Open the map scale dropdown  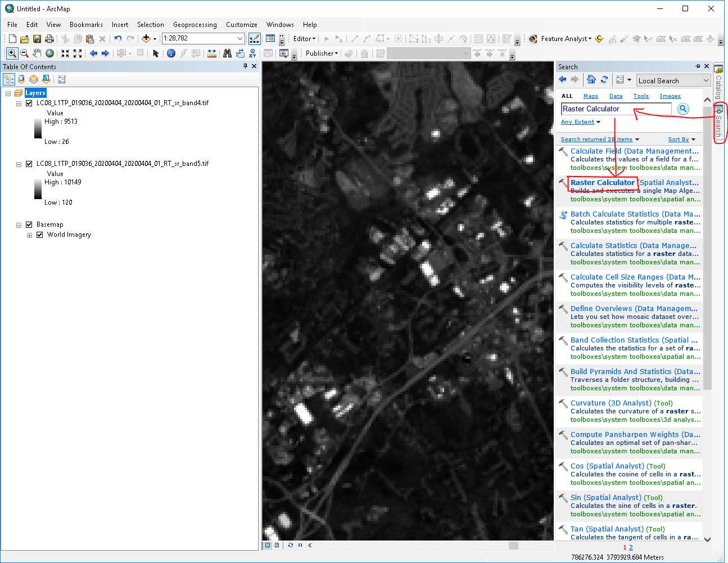click(240, 39)
